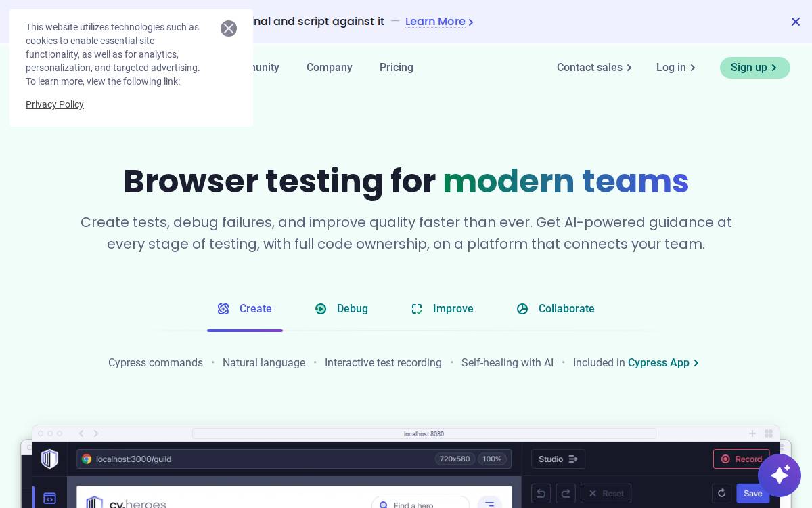Image resolution: width=812 pixels, height=508 pixels.
Task: Click the grid icon in the mock browser
Action: (769, 433)
